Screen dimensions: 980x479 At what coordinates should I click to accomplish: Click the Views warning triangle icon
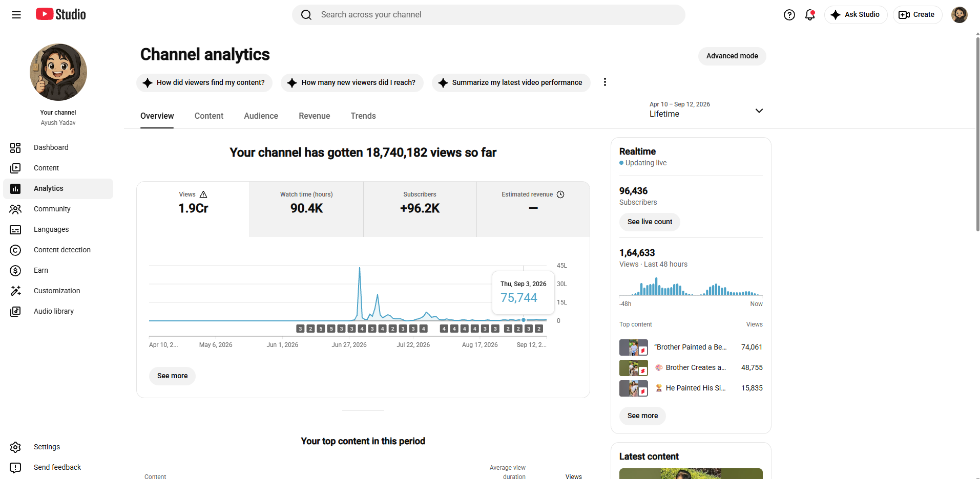203,194
